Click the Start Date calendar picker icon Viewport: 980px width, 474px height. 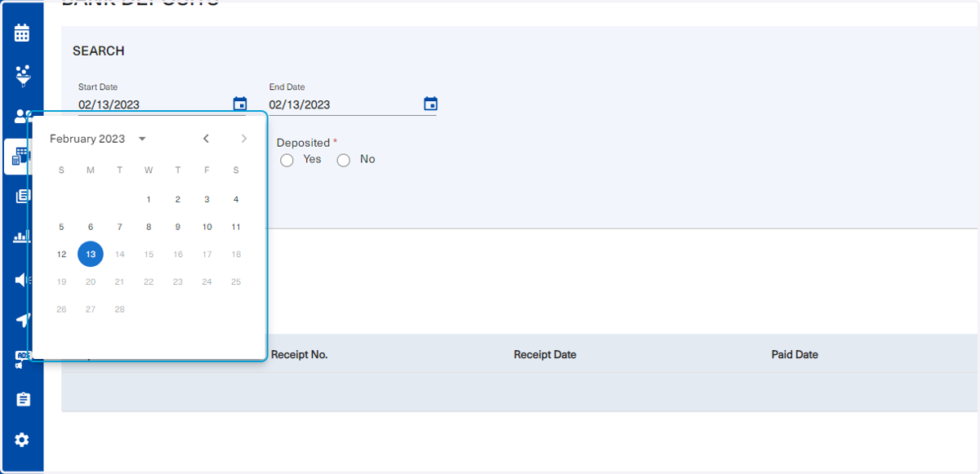(x=240, y=104)
